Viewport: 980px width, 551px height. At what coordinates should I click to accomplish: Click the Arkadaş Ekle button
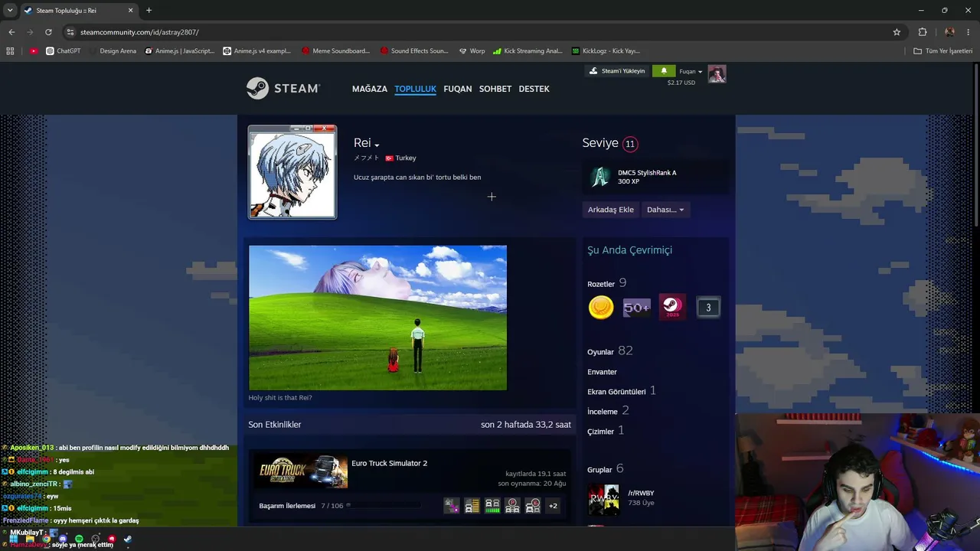click(610, 210)
